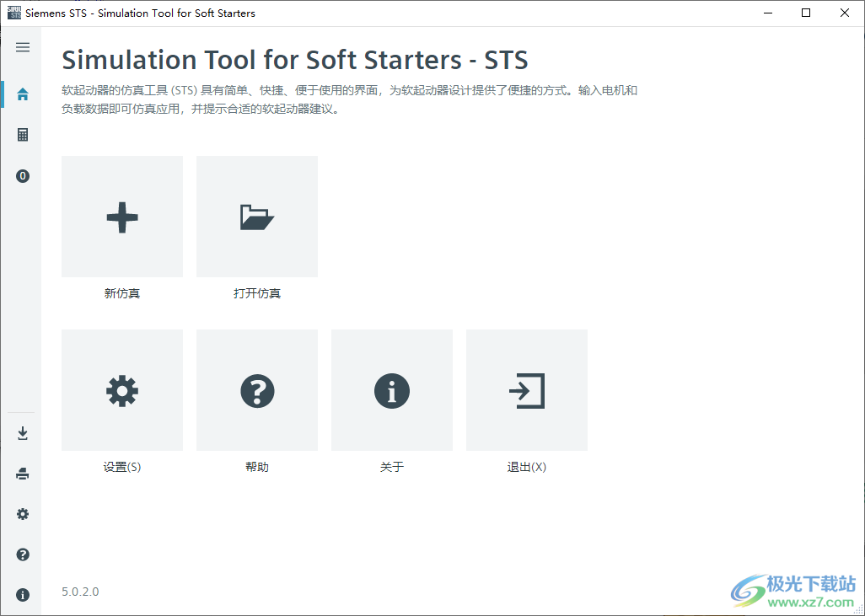Open the Home page in the sidebar

pyautogui.click(x=23, y=95)
